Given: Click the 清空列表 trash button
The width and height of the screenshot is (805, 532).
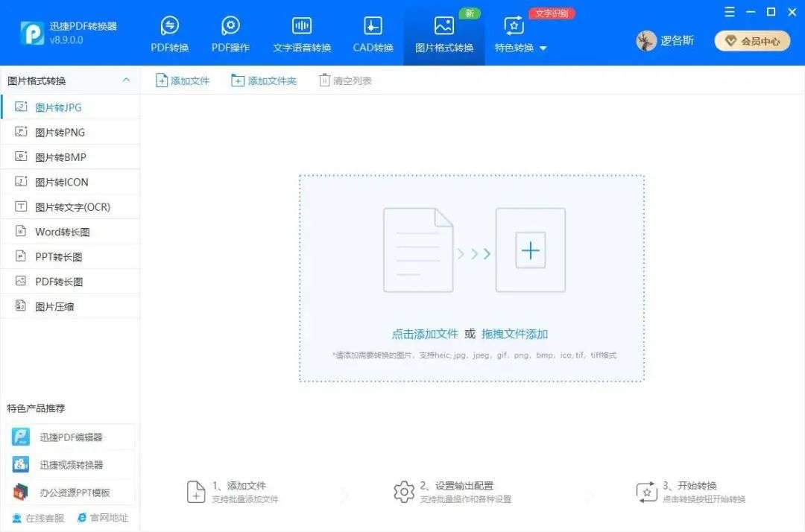Looking at the screenshot, I should tap(345, 80).
